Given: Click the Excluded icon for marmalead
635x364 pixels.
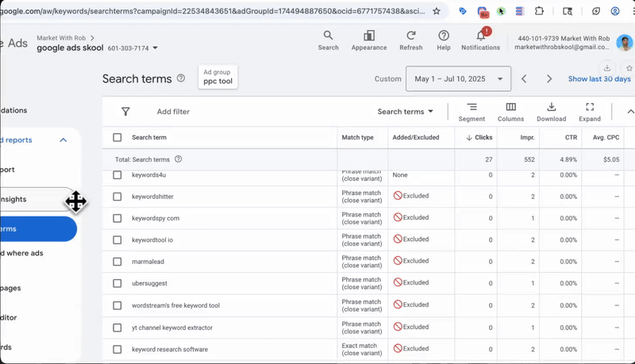Looking at the screenshot, I should pyautogui.click(x=398, y=261).
